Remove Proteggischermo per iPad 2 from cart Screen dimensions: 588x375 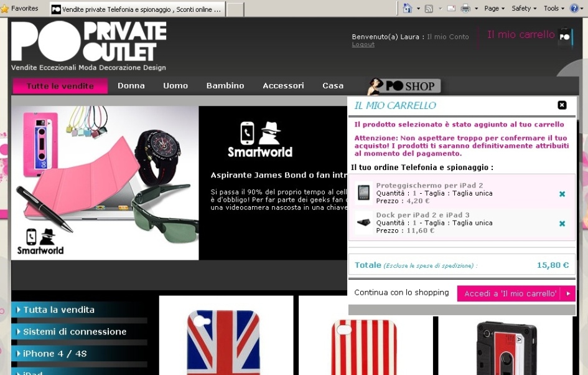562,194
